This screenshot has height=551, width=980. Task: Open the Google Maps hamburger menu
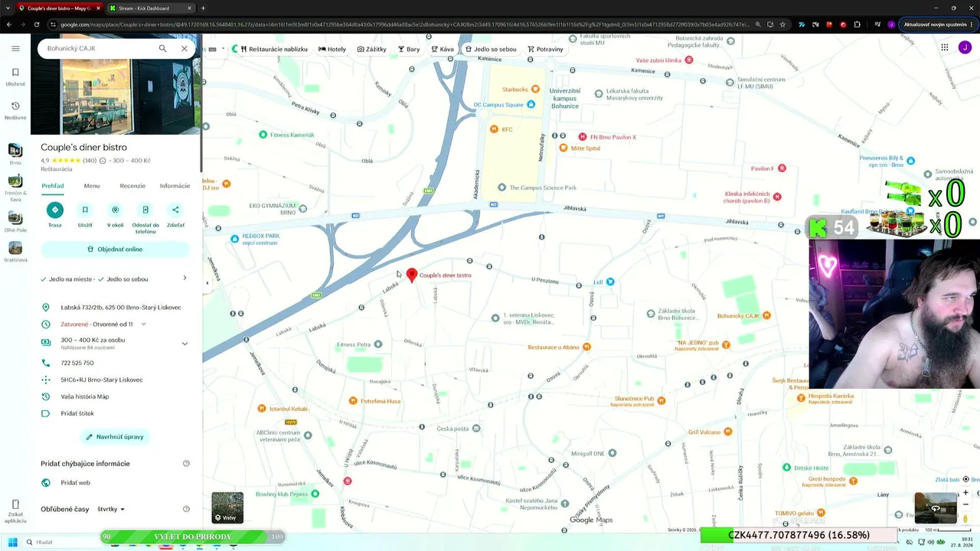tap(15, 48)
